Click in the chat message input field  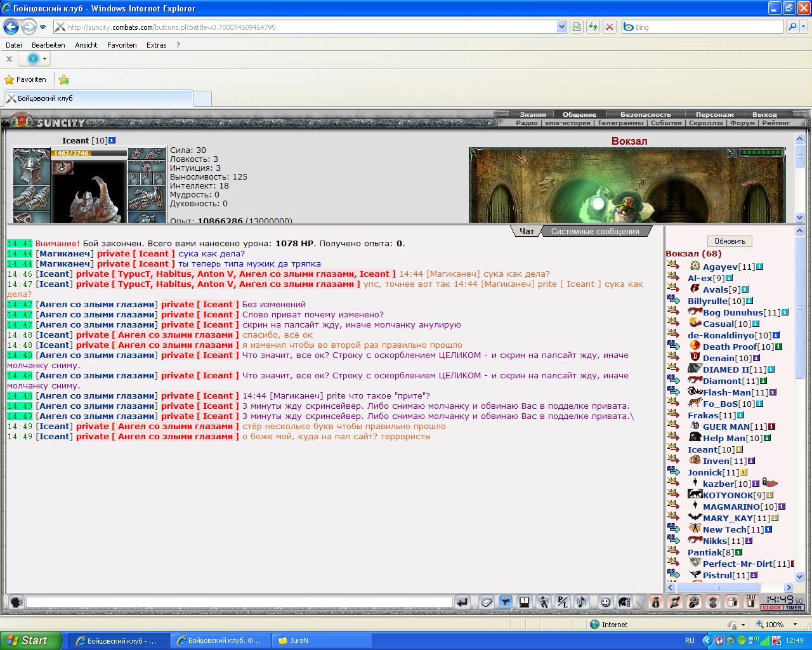(239, 602)
